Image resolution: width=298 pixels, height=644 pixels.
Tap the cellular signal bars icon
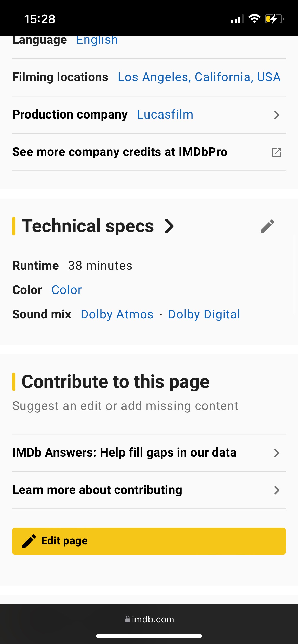237,19
